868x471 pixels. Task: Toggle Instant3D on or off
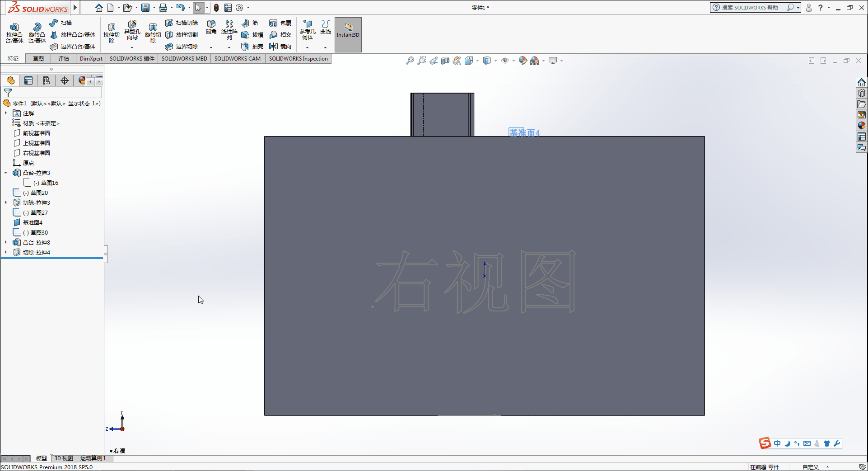(x=348, y=35)
